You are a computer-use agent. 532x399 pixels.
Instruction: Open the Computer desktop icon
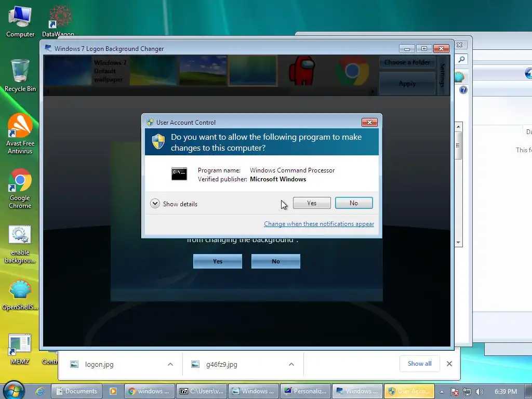point(20,22)
